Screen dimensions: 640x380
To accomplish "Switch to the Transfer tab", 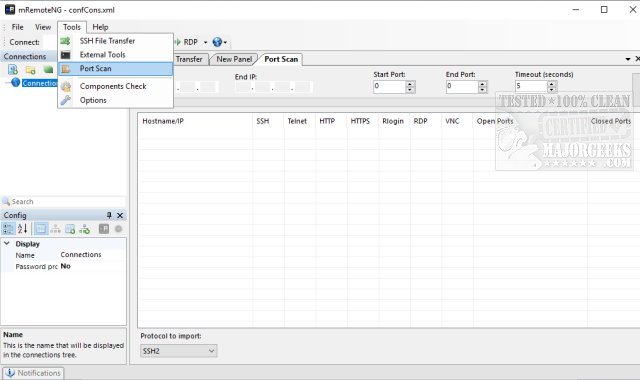I will pyautogui.click(x=191, y=59).
